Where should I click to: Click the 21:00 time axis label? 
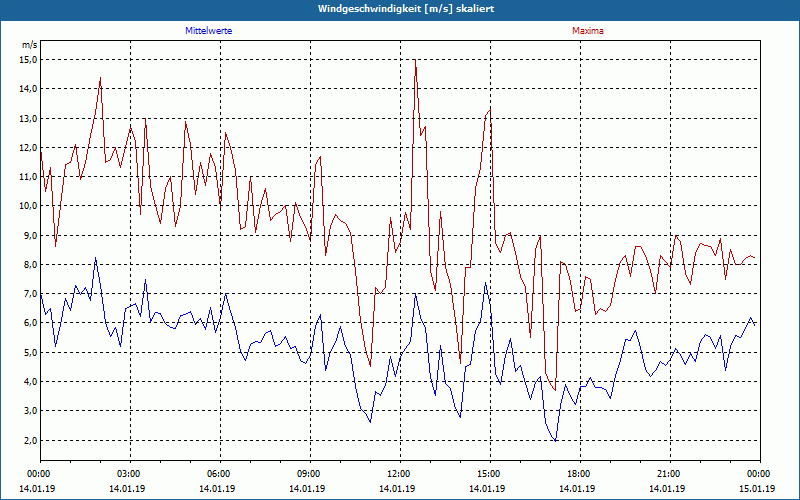click(670, 474)
